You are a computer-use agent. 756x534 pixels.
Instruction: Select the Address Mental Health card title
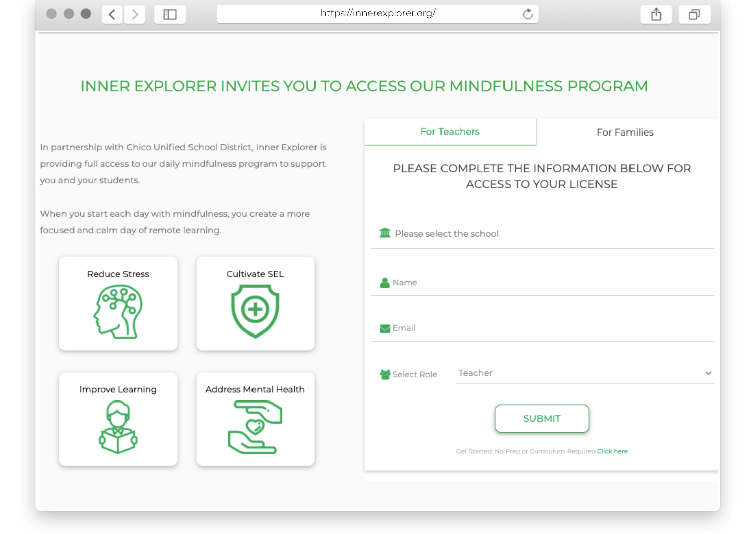pyautogui.click(x=255, y=389)
